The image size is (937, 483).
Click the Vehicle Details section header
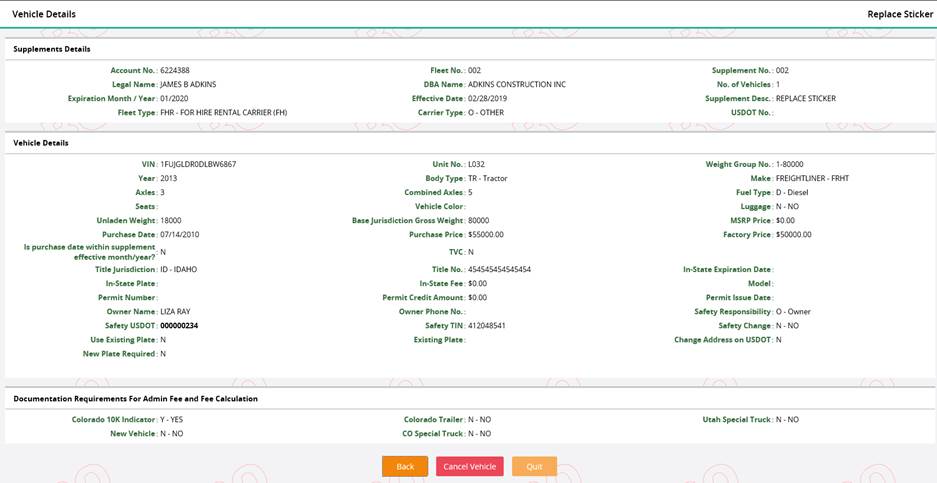[41, 143]
